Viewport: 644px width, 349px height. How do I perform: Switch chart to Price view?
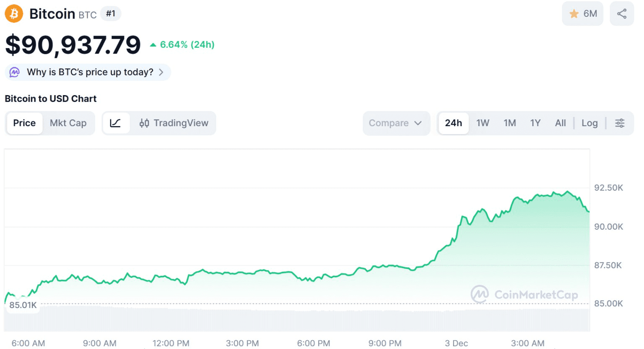24,123
